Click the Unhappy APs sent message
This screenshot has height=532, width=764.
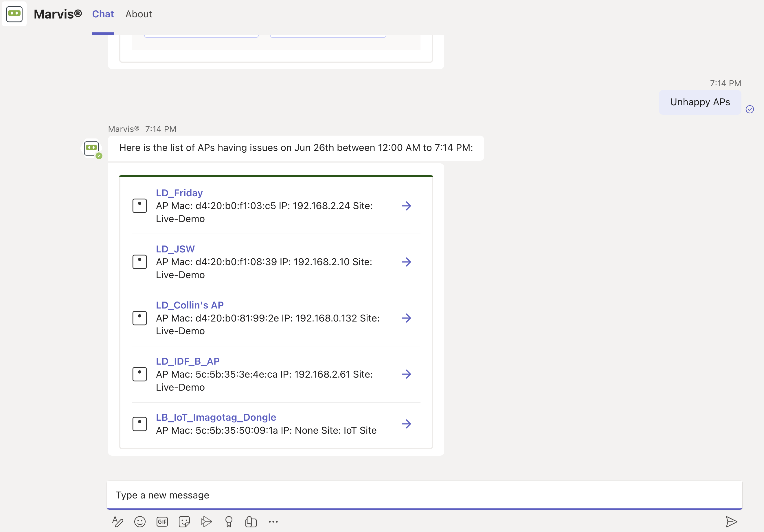tap(700, 102)
